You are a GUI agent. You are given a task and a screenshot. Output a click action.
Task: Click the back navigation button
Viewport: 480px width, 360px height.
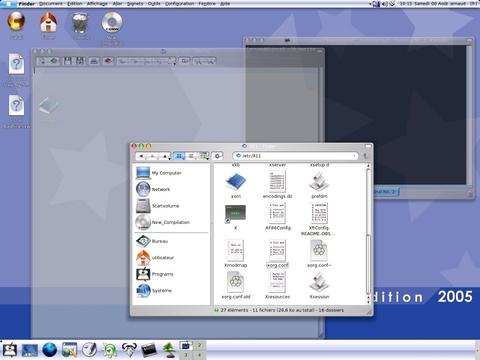tap(141, 156)
